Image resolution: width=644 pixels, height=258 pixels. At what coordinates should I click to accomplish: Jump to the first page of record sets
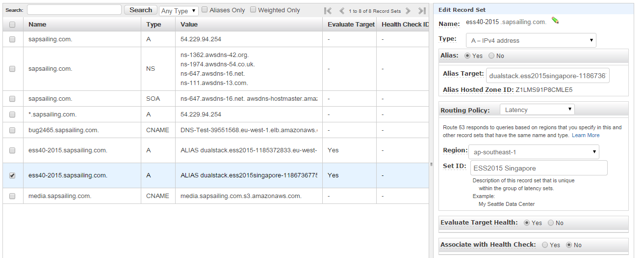pyautogui.click(x=328, y=11)
